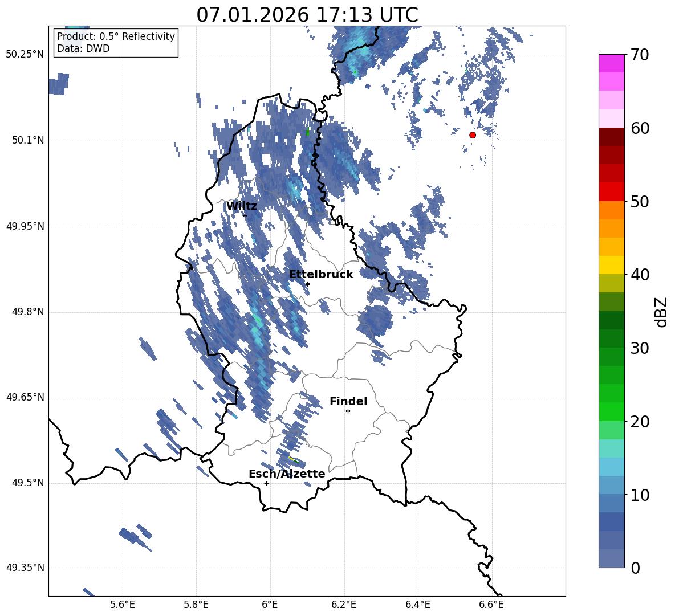675x616 pixels.
Task: Click the 50.25°N latitude label
Action: tap(25, 55)
